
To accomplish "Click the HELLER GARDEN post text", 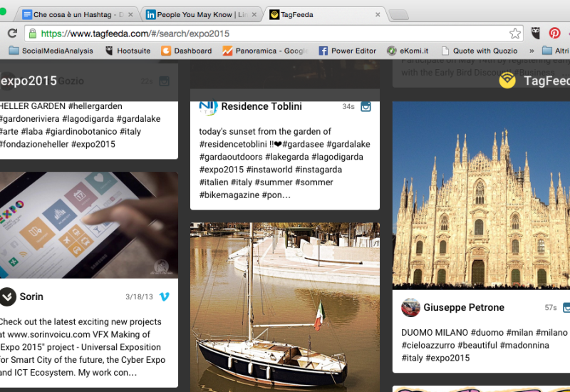I will (80, 125).
